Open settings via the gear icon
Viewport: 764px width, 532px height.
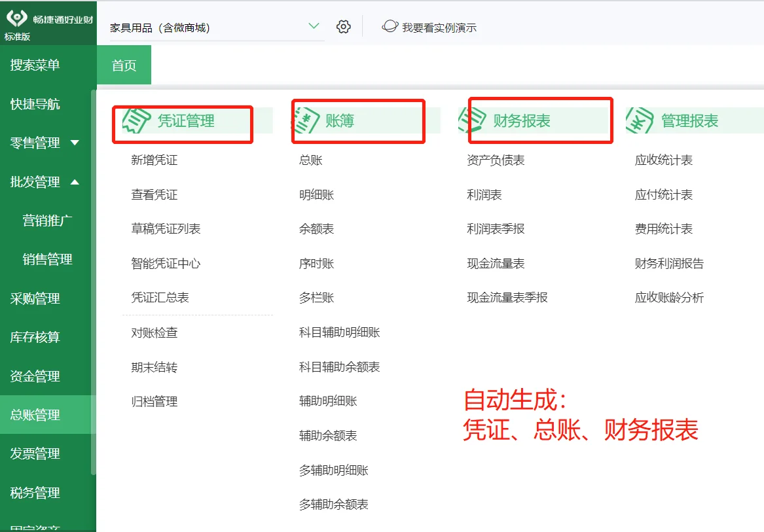(x=343, y=27)
